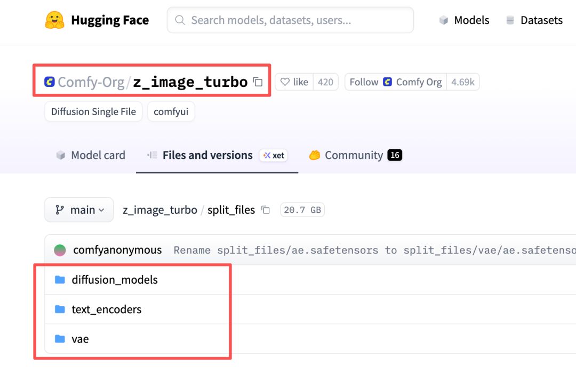Screen dimensions: 576x392
Task: Open the Rename split_files/ae.safetensors commit message
Action: pyautogui.click(x=374, y=250)
